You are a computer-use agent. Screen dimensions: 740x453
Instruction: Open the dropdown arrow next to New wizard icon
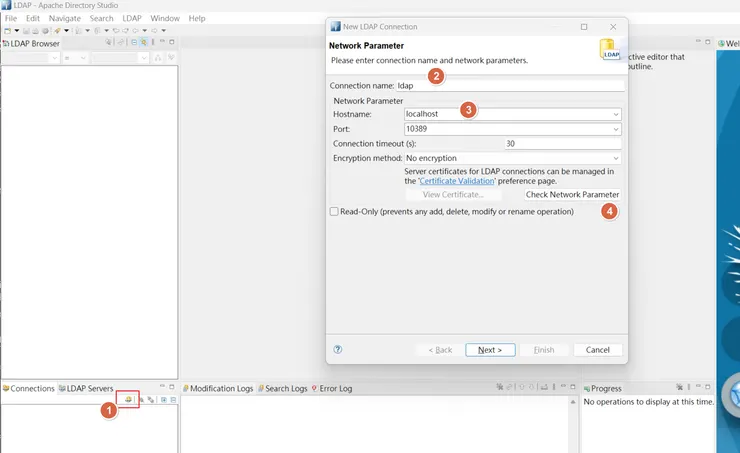click(x=17, y=31)
